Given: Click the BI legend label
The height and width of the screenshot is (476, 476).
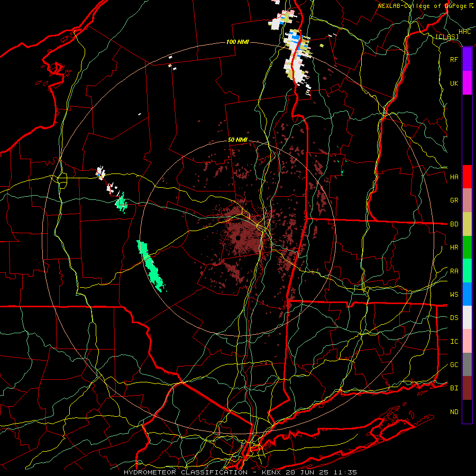Looking at the screenshot, I should (454, 388).
